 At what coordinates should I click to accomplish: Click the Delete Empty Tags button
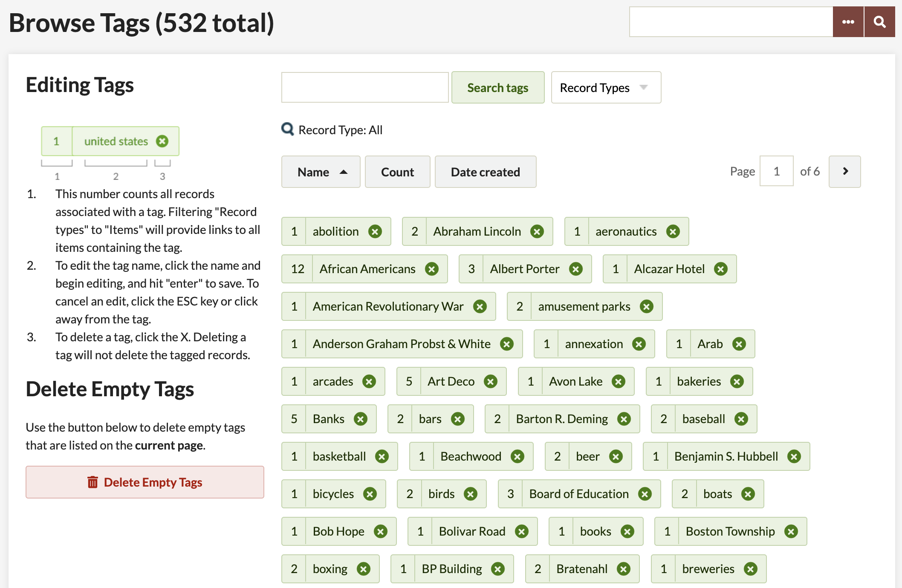tap(145, 482)
